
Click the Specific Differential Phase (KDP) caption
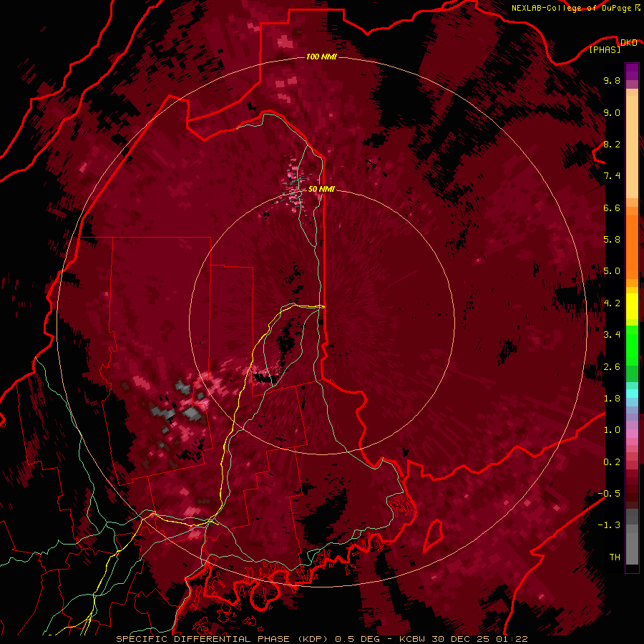pyautogui.click(x=223, y=639)
